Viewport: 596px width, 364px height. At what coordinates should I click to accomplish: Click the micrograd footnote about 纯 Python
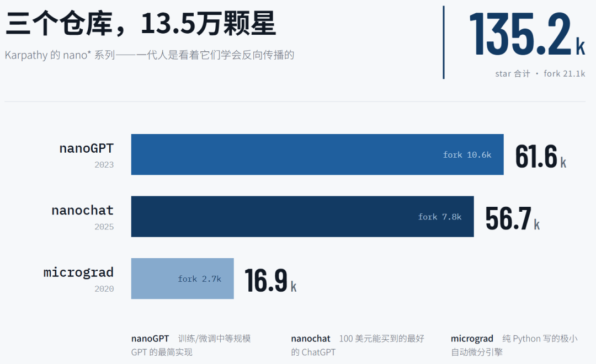(514, 345)
